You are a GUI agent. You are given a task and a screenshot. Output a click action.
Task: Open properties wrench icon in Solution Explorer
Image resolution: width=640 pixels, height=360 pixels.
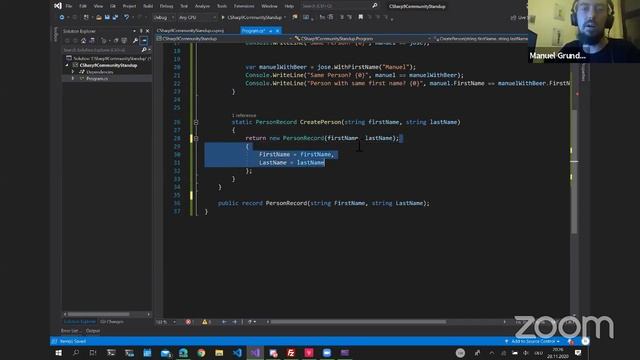pos(135,40)
